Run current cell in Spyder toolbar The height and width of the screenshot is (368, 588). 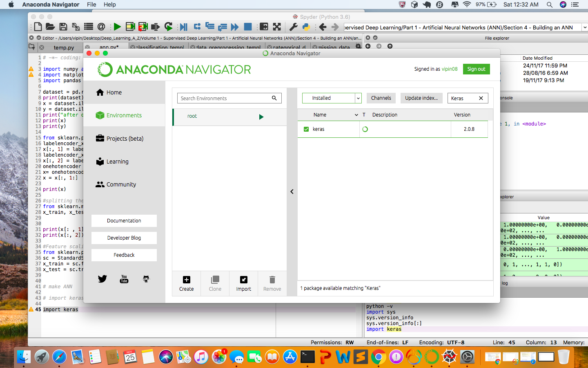[x=130, y=27]
